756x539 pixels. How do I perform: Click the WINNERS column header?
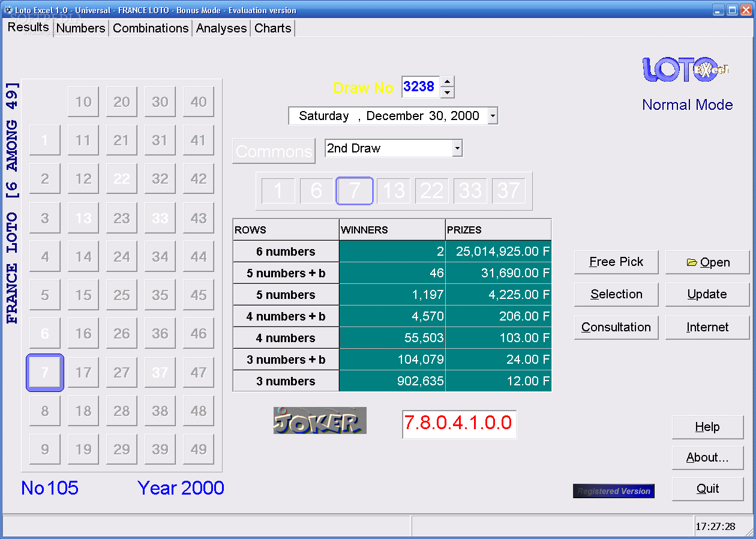pyautogui.click(x=392, y=230)
